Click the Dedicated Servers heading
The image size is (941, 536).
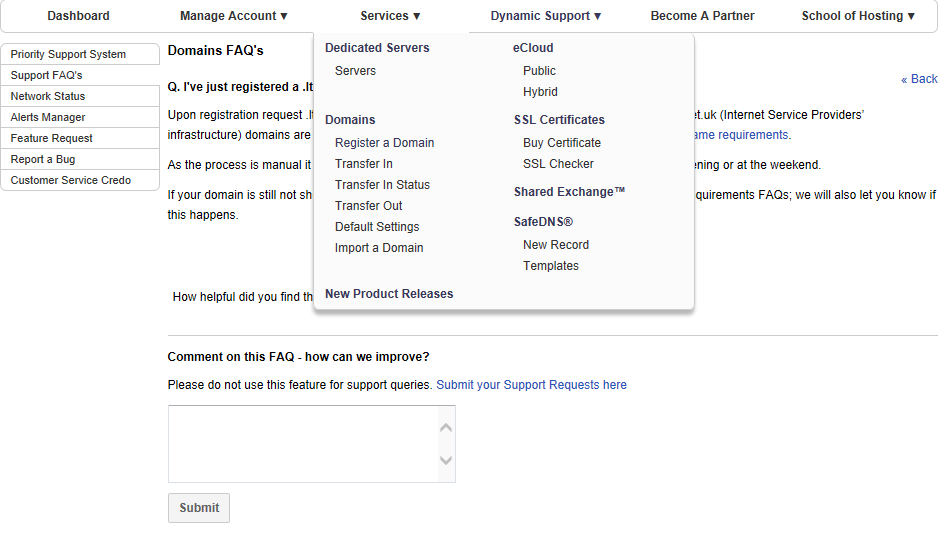377,47
